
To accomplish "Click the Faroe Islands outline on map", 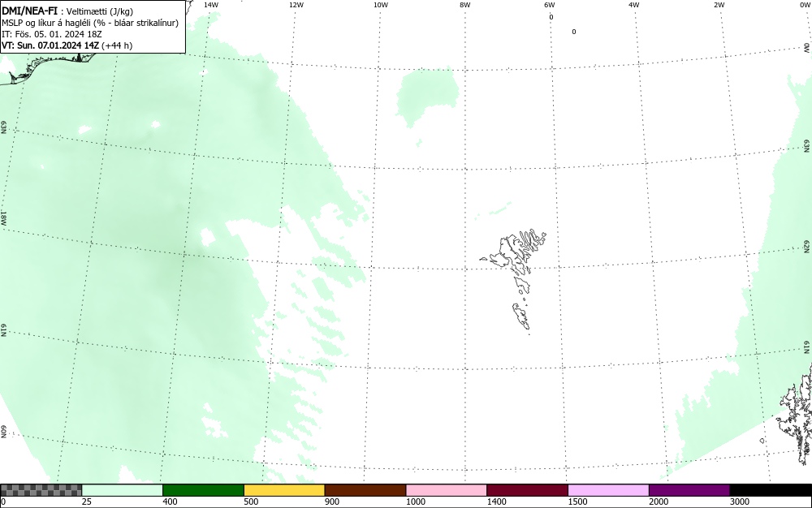I will click(x=513, y=280).
